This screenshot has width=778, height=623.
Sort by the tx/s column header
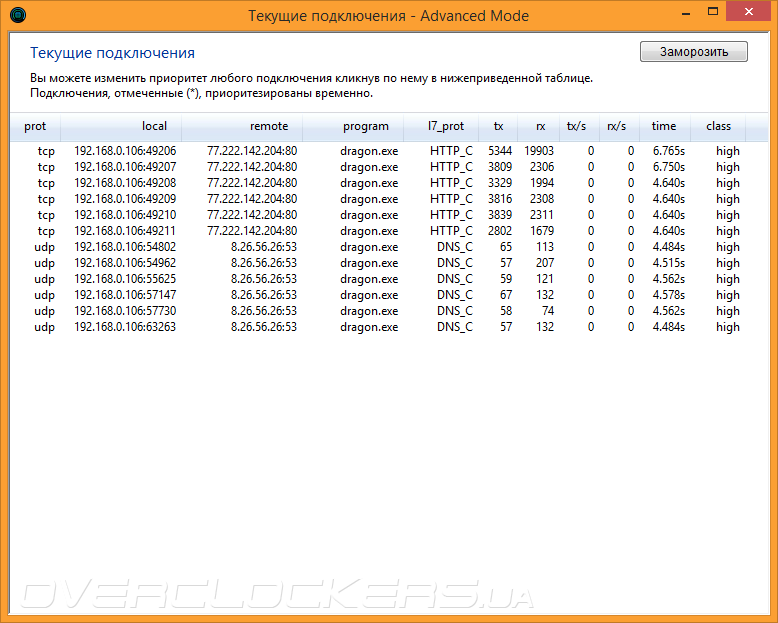[580, 126]
